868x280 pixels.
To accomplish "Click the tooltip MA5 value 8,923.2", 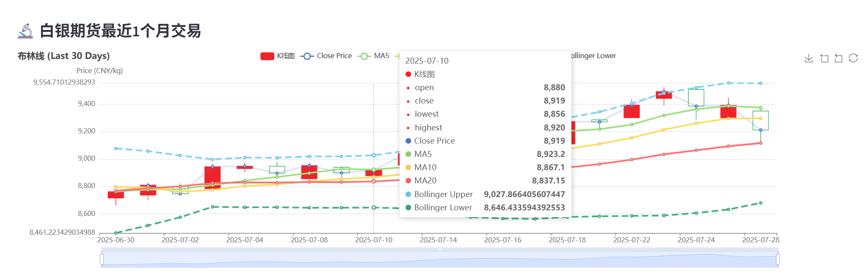I will point(551,154).
